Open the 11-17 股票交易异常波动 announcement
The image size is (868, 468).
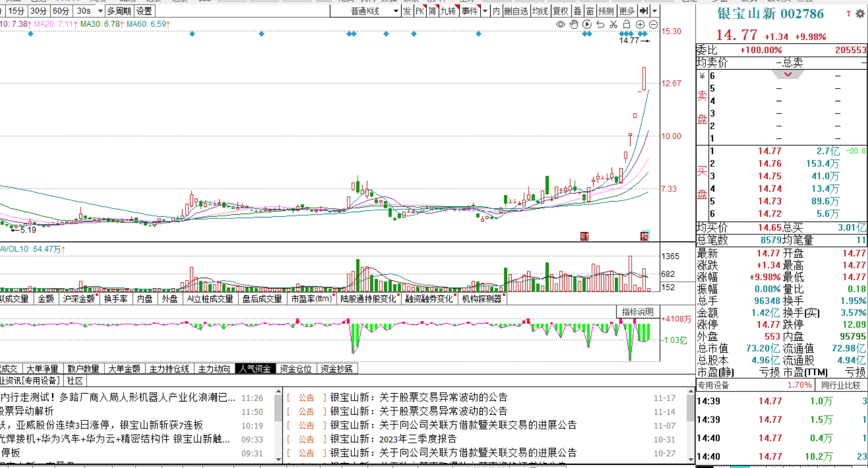click(x=418, y=397)
